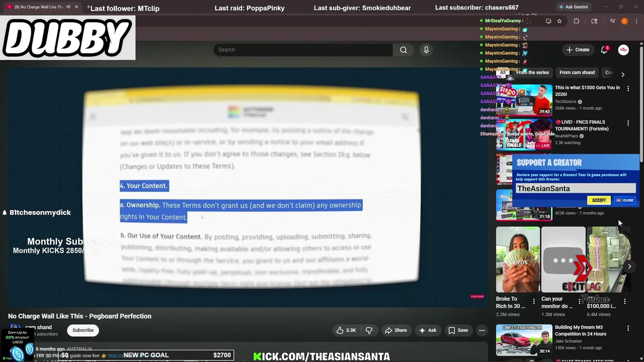
Task: Bookmark this page with star icon
Action: point(559,21)
